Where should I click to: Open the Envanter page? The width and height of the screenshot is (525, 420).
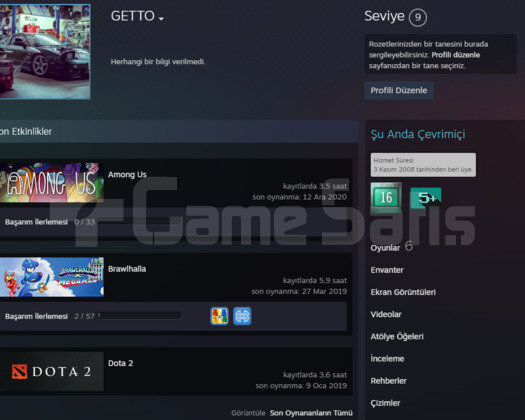pyautogui.click(x=387, y=270)
